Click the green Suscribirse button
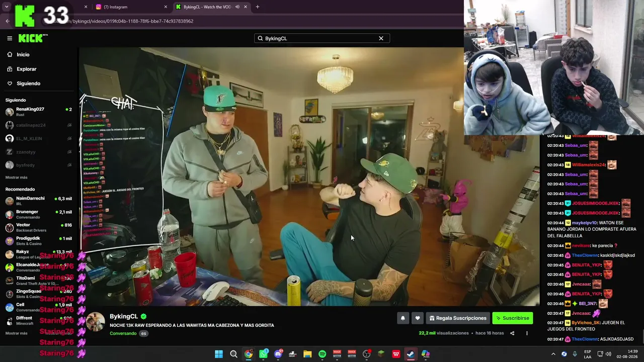 (x=513, y=318)
